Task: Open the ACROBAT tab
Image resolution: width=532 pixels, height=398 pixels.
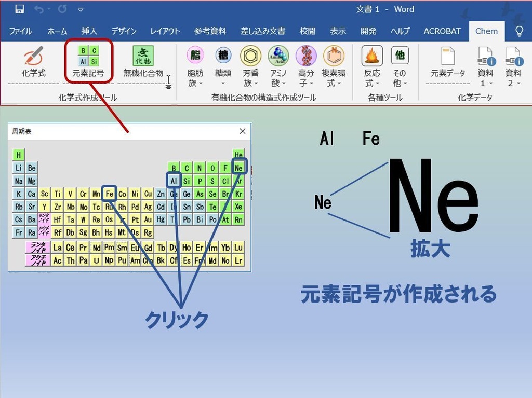Action: pyautogui.click(x=442, y=31)
